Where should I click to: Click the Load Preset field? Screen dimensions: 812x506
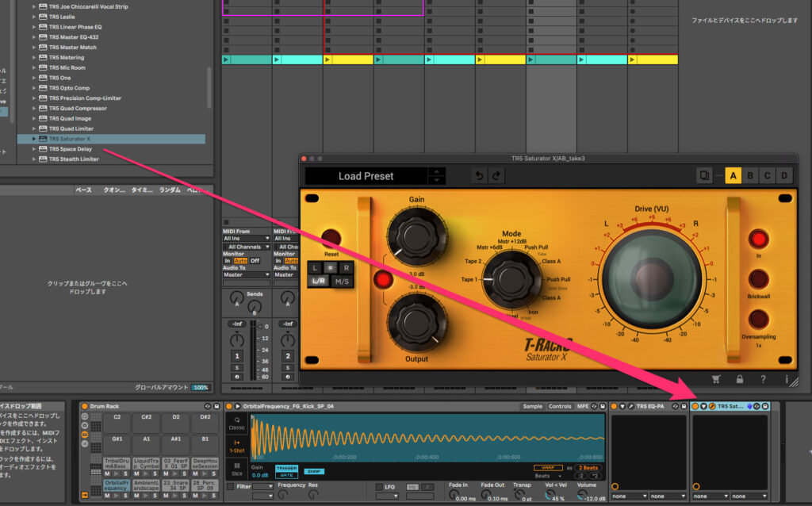[x=366, y=176]
